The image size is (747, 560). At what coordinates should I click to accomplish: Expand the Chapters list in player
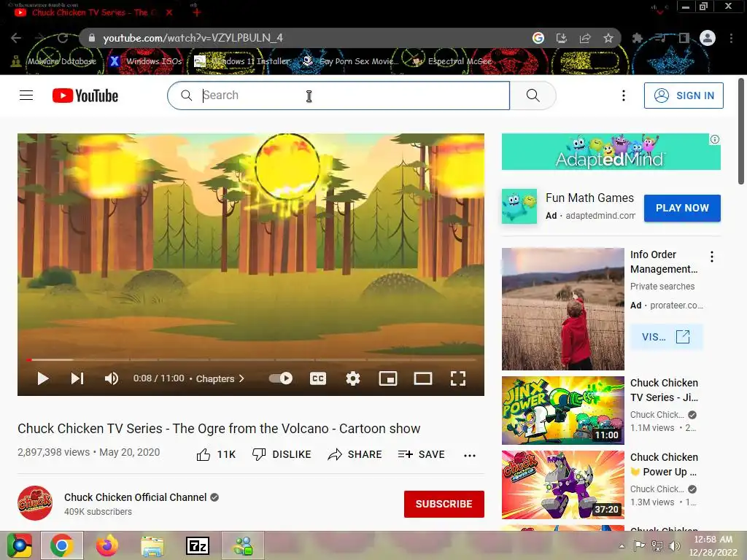click(220, 378)
